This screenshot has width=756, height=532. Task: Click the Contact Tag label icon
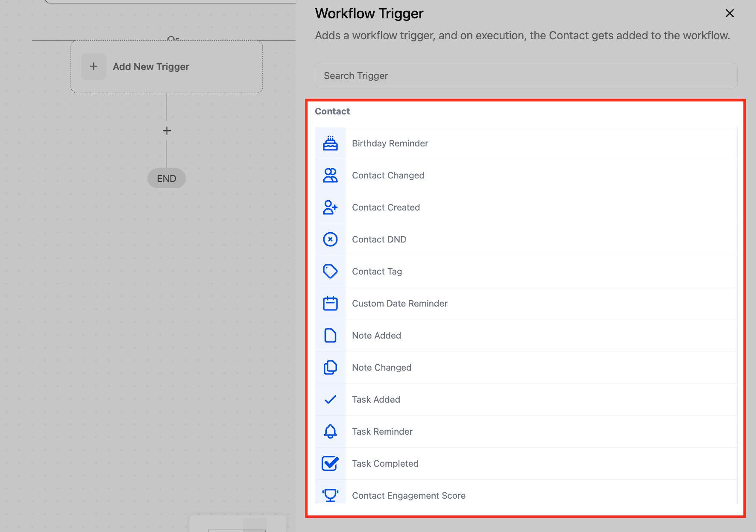point(330,272)
